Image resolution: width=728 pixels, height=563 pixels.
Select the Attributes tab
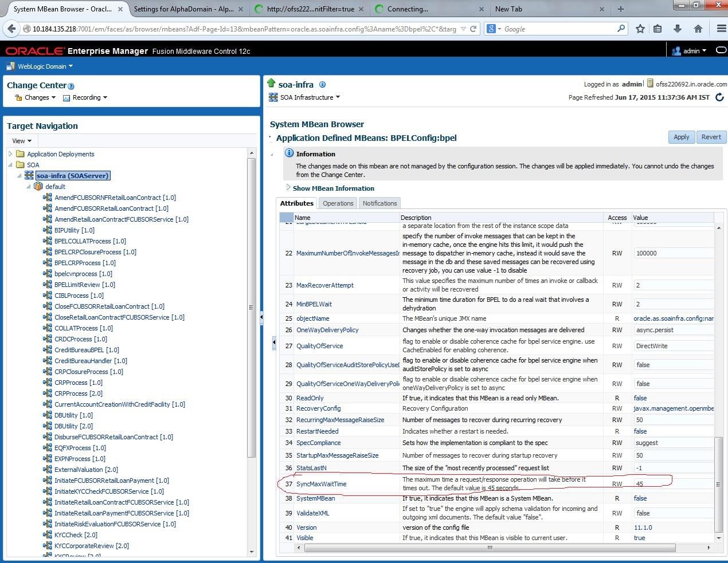297,203
